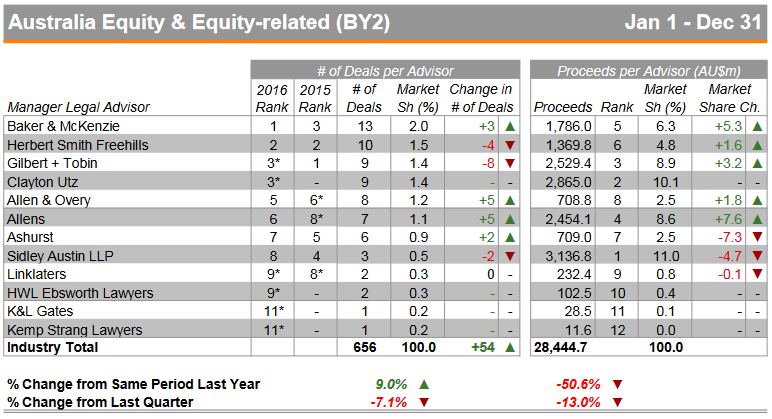Screen dimensions: 772x419
Task: Click the red down arrow beside market share -4.7
Action: pos(758,256)
